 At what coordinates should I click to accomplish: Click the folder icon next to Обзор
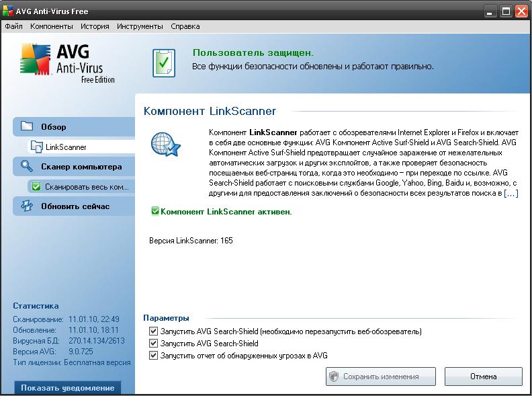[27, 126]
